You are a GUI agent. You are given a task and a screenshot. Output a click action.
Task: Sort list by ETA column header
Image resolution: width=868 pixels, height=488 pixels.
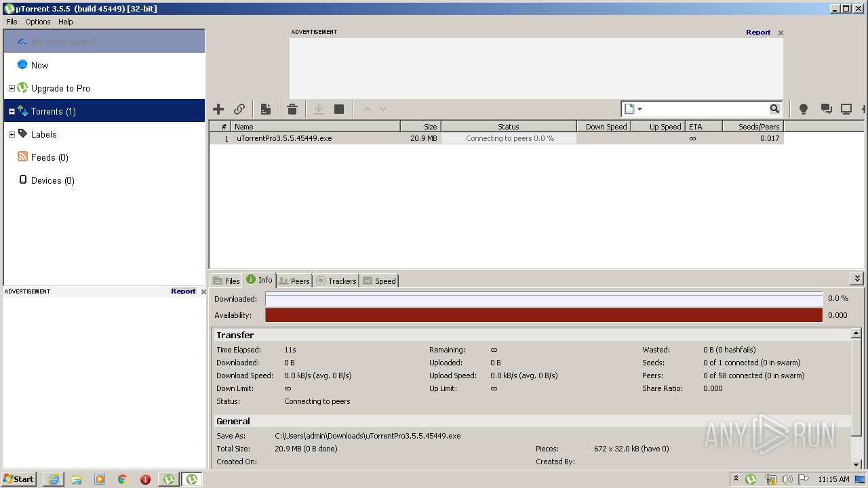pos(703,127)
